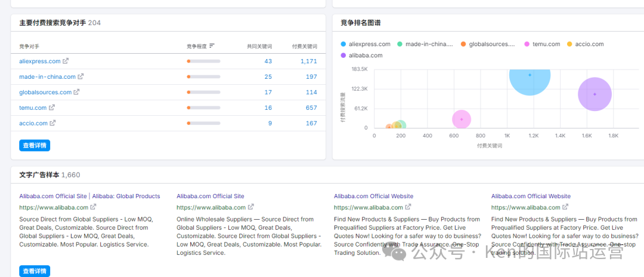Open globalsources.com competitor link

(x=45, y=92)
